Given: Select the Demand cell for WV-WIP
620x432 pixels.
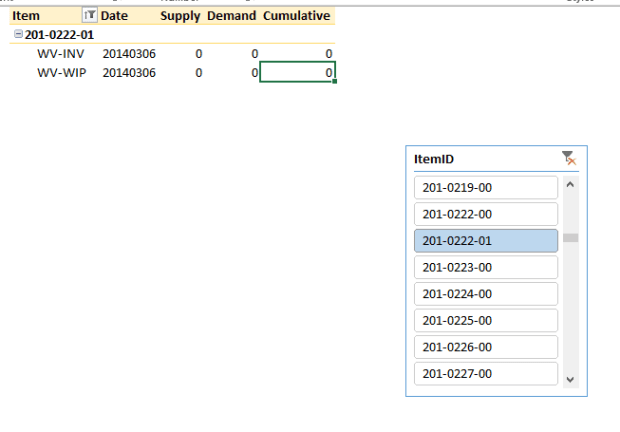Looking at the screenshot, I should [x=233, y=72].
